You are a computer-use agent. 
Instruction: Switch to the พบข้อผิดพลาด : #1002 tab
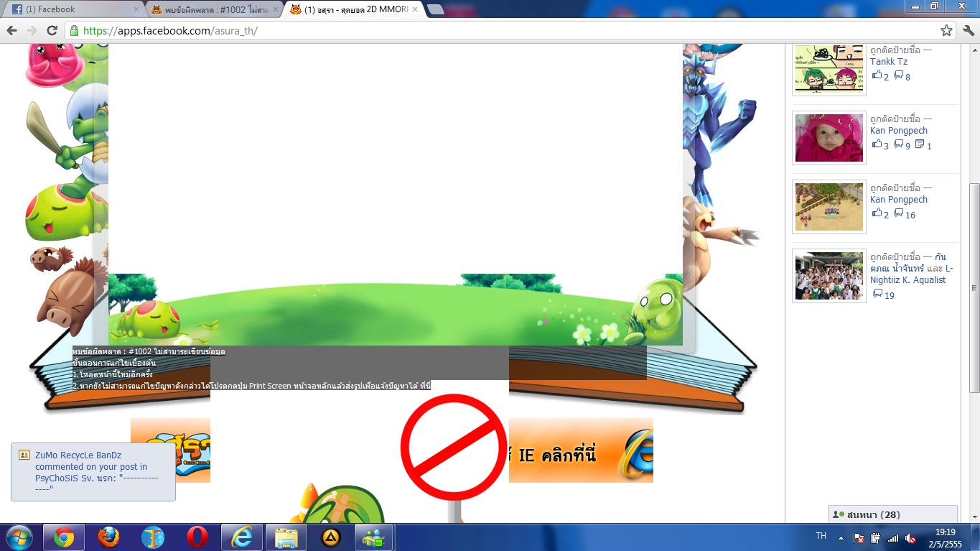coord(214,9)
